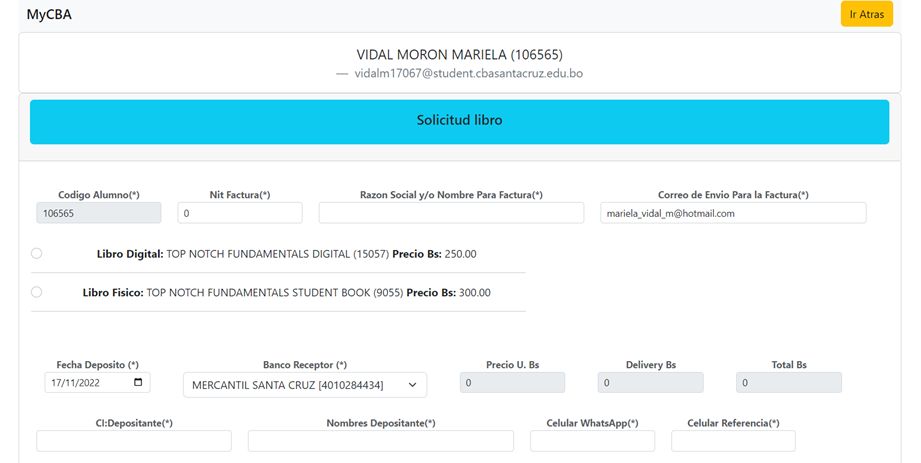This screenshot has width=921, height=463.
Task: Click the Razon Social y/o Nombre field
Action: (451, 213)
